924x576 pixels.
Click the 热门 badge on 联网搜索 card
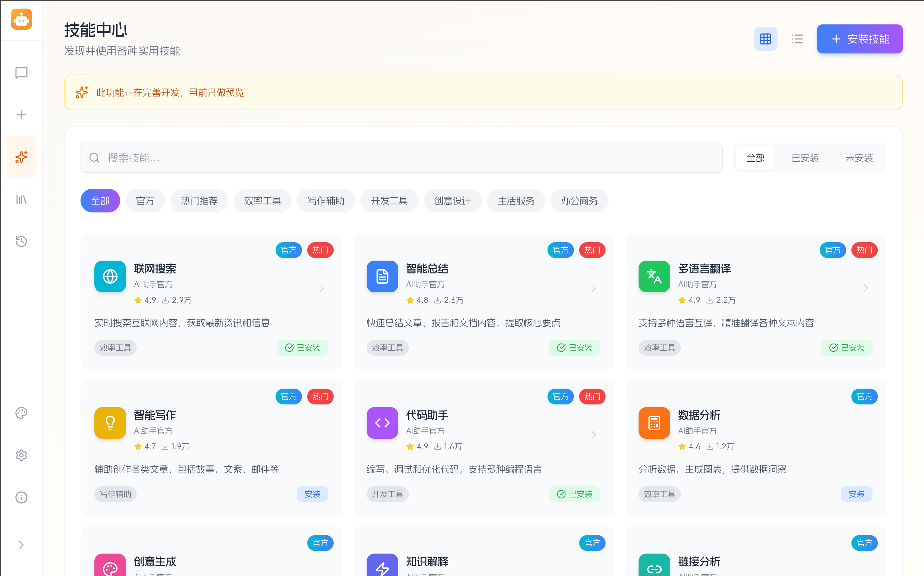pyautogui.click(x=320, y=250)
